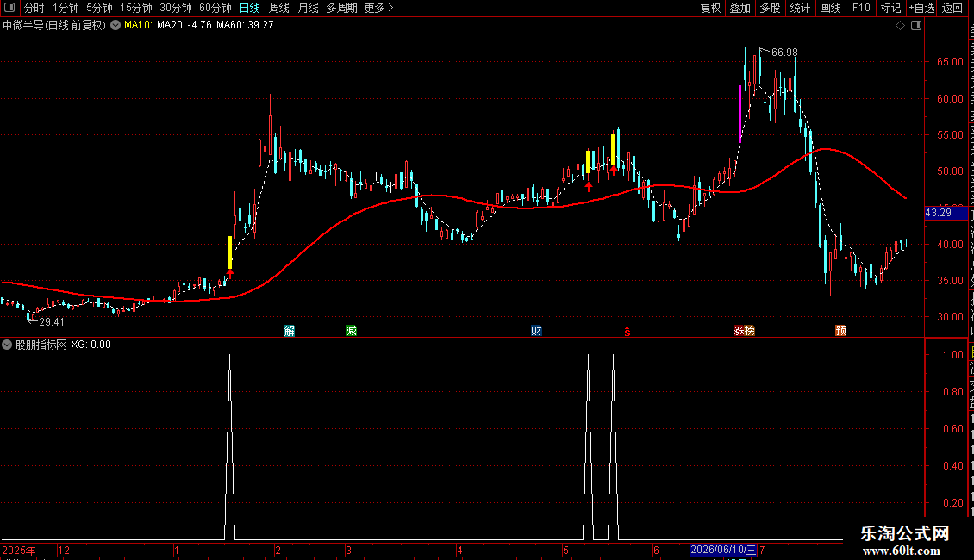Select the 60分钟 period tab
This screenshot has height=560, width=974.
(x=215, y=8)
